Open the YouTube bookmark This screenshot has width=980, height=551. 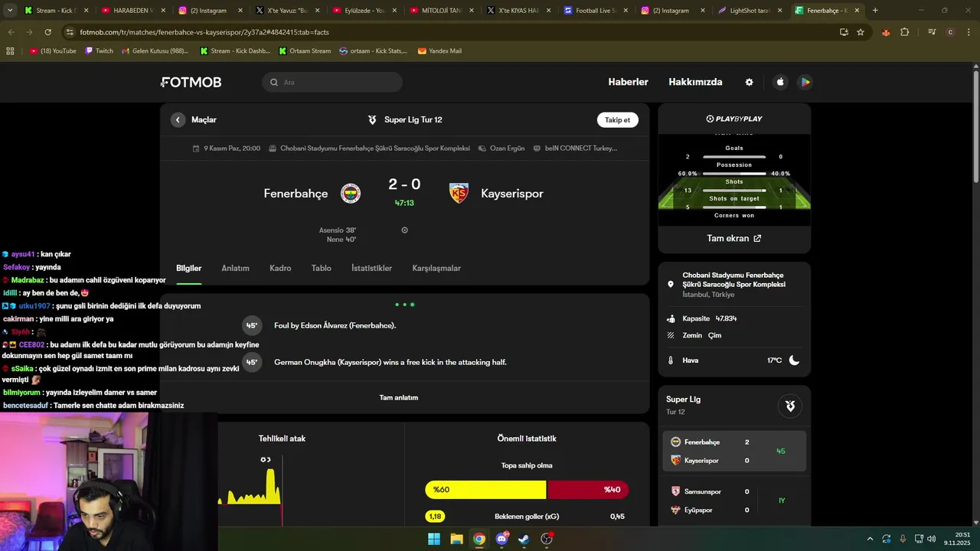click(x=53, y=51)
